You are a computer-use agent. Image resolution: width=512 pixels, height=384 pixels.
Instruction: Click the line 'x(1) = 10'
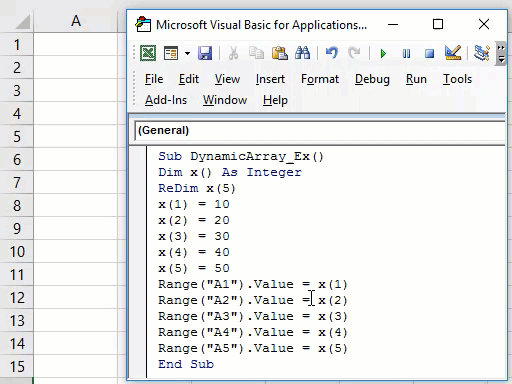(x=194, y=204)
